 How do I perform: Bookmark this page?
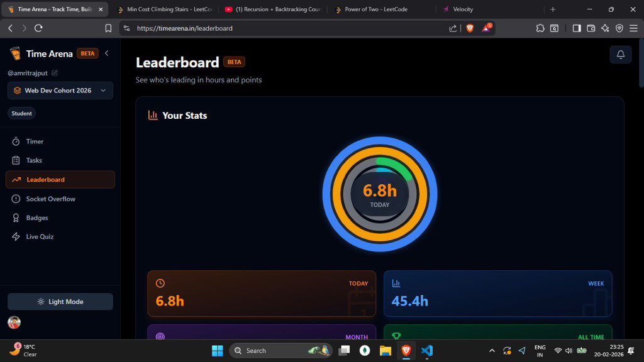pos(108,28)
